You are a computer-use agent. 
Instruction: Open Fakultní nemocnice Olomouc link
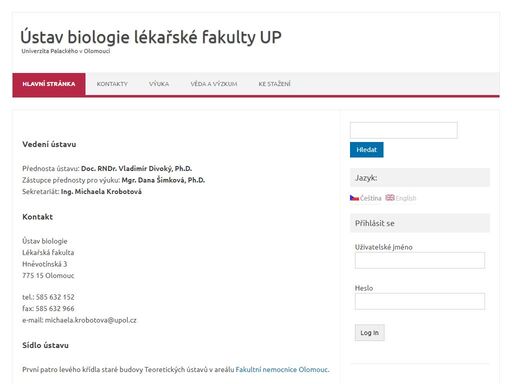click(x=282, y=370)
